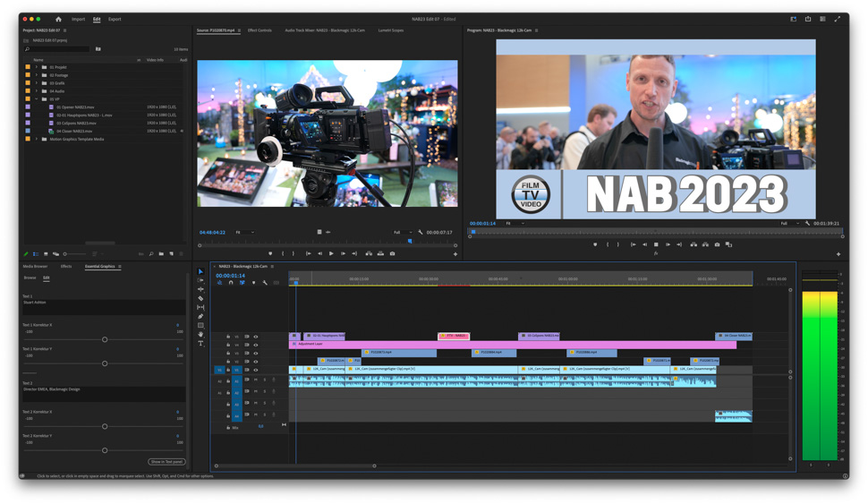
Task: Mute audio track A1
Action: (256, 380)
